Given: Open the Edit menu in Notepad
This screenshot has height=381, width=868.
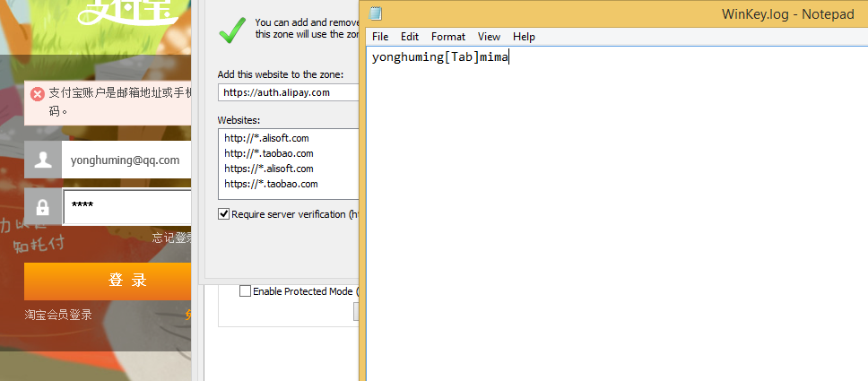Looking at the screenshot, I should coord(410,37).
